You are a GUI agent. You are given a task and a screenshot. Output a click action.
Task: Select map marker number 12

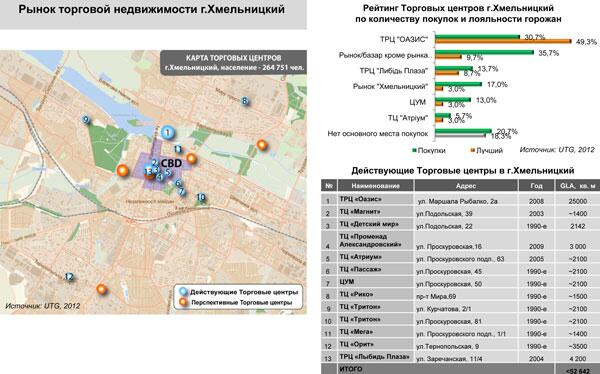[69, 277]
